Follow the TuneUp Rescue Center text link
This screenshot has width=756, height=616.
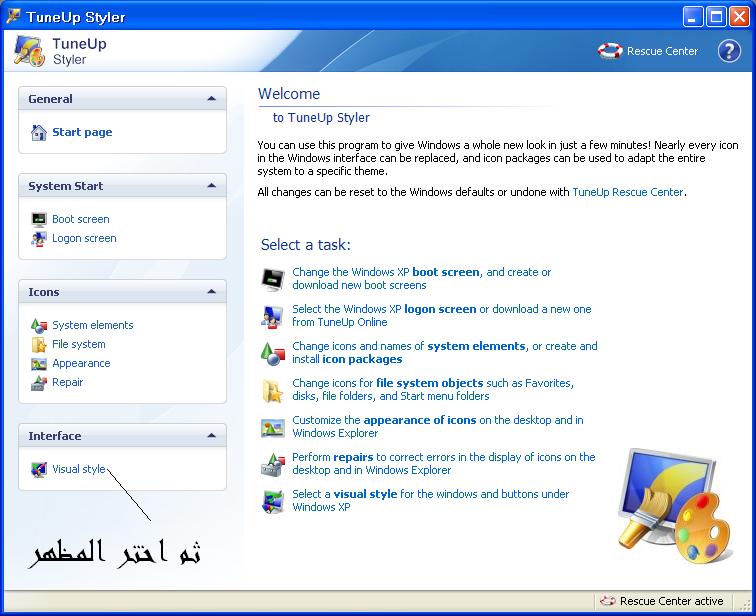(628, 192)
